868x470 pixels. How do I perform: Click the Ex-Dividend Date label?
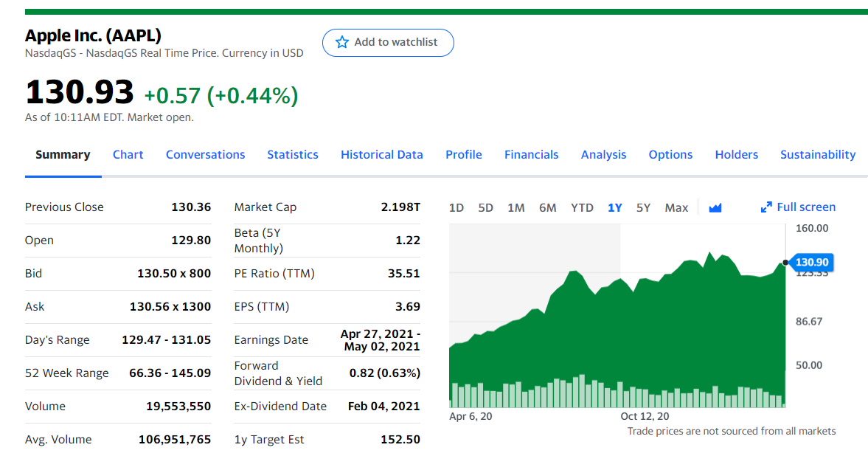280,407
